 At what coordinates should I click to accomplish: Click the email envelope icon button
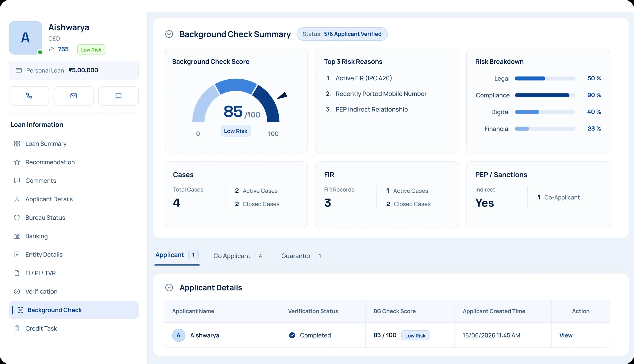point(74,96)
